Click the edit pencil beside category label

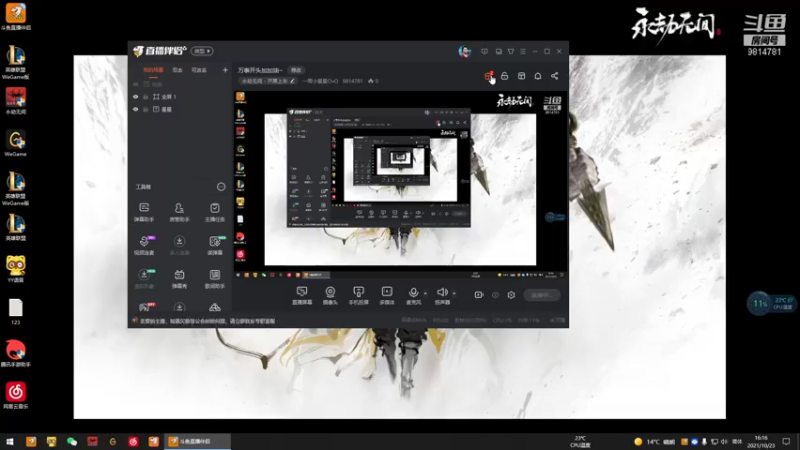point(292,81)
